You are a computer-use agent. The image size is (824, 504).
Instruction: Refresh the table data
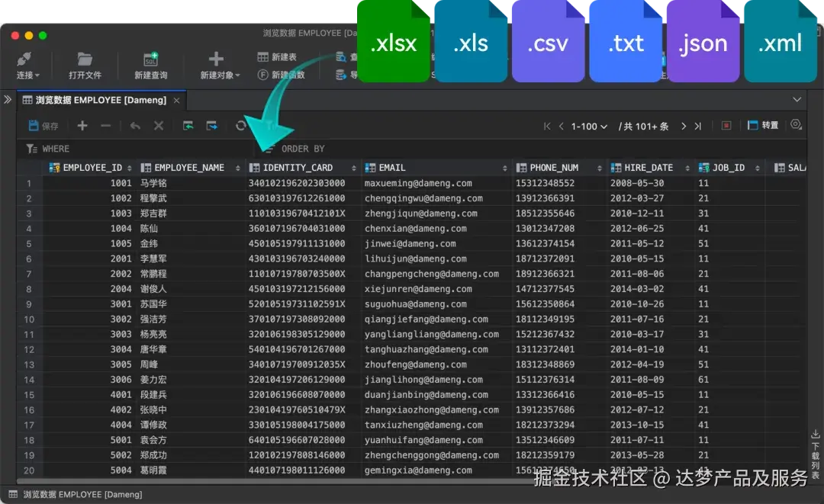point(240,126)
